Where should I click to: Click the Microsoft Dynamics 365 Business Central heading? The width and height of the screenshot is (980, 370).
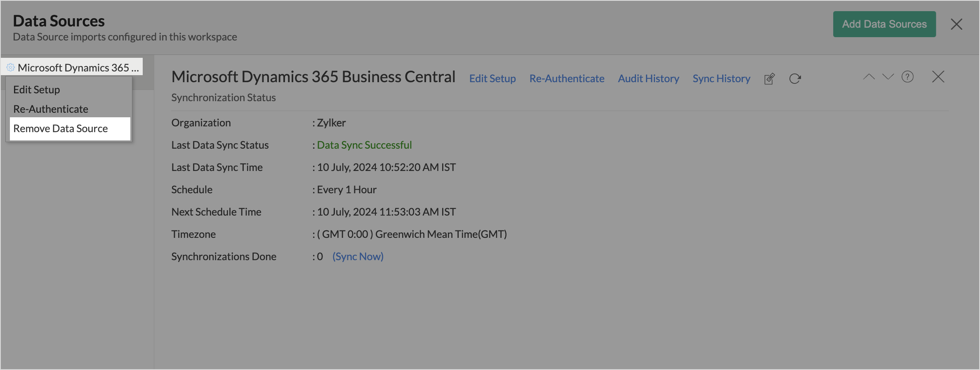313,77
